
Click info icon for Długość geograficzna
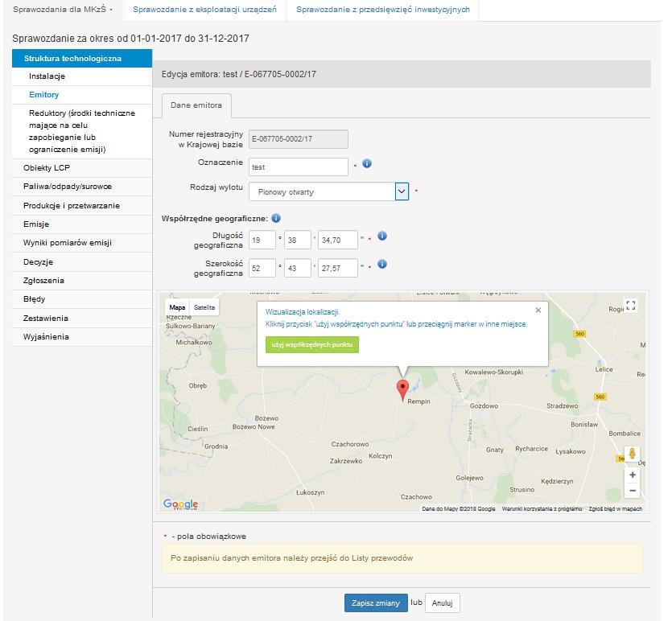tap(382, 236)
